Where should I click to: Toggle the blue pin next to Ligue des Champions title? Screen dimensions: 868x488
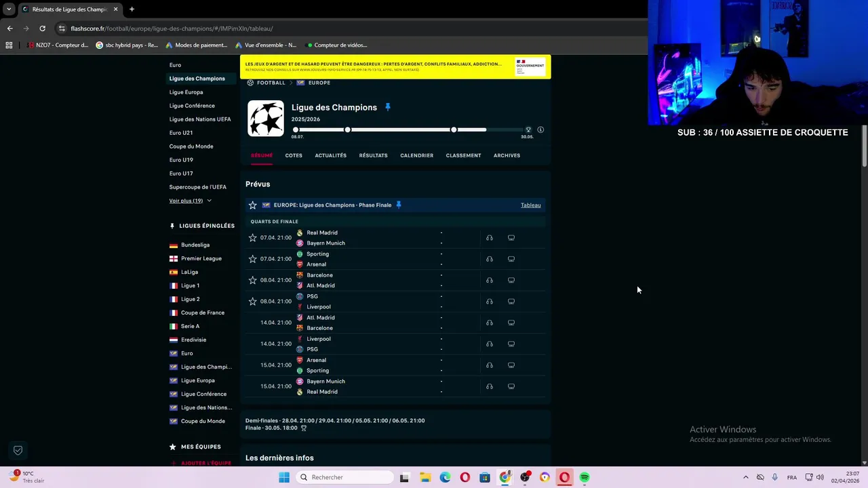388,107
